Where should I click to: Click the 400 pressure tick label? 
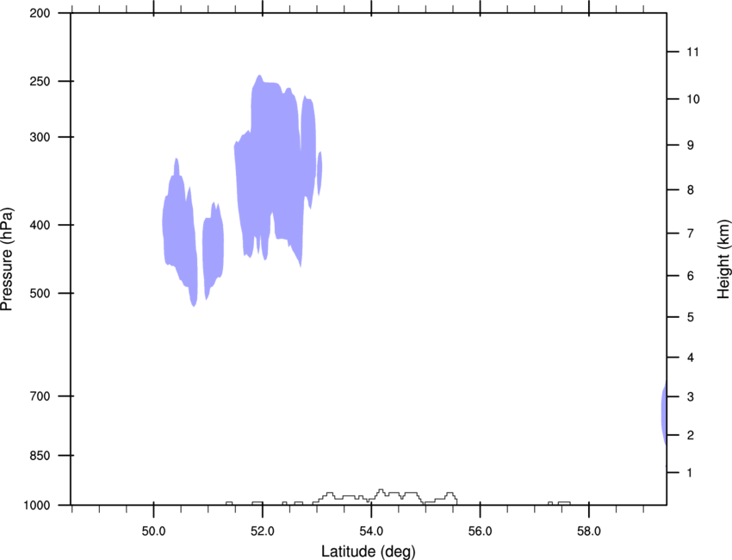coord(40,225)
